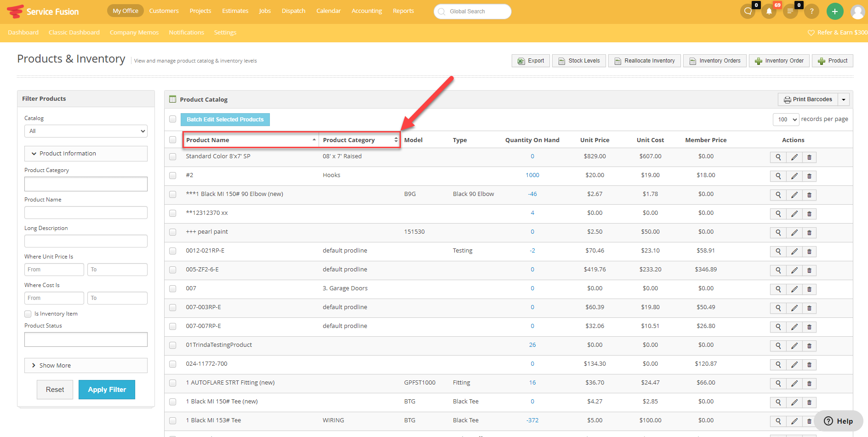Open the Print Barcodes dropdown arrow
The width and height of the screenshot is (868, 437).
coord(844,99)
